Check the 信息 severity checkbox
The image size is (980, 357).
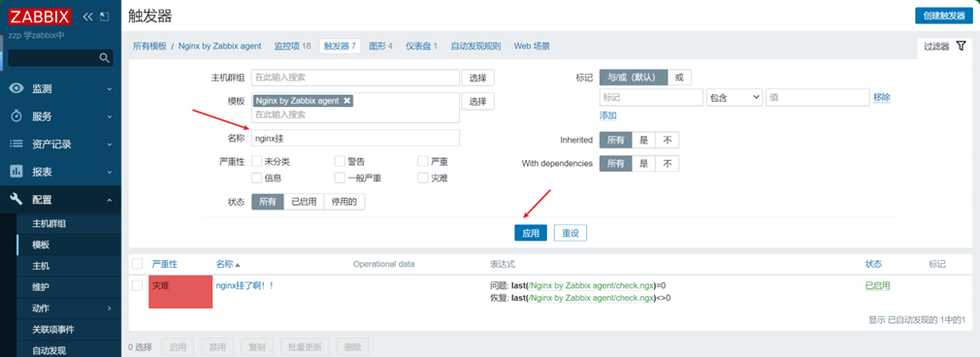point(256,178)
